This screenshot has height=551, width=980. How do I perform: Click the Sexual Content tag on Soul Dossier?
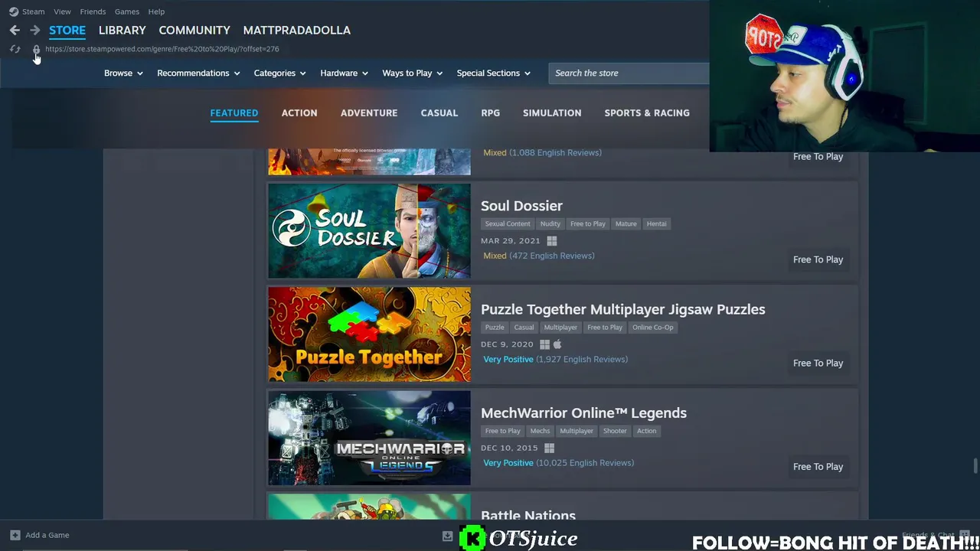tap(508, 223)
